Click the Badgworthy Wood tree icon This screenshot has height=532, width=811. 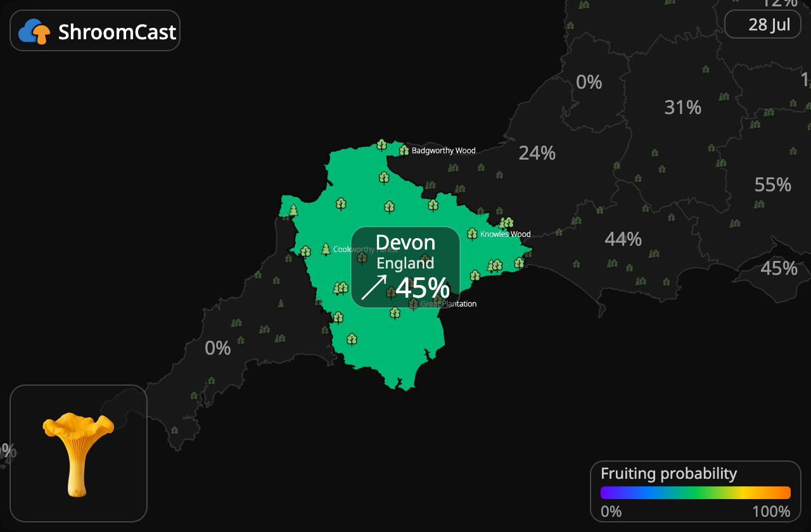coord(404,150)
